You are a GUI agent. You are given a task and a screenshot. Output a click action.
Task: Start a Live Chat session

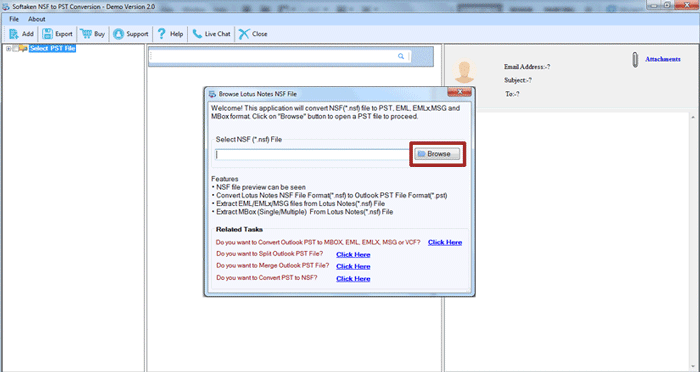pos(211,34)
